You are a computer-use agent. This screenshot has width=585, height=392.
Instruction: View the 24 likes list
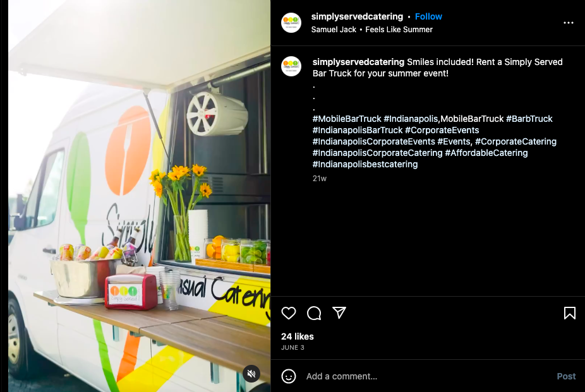(x=298, y=336)
